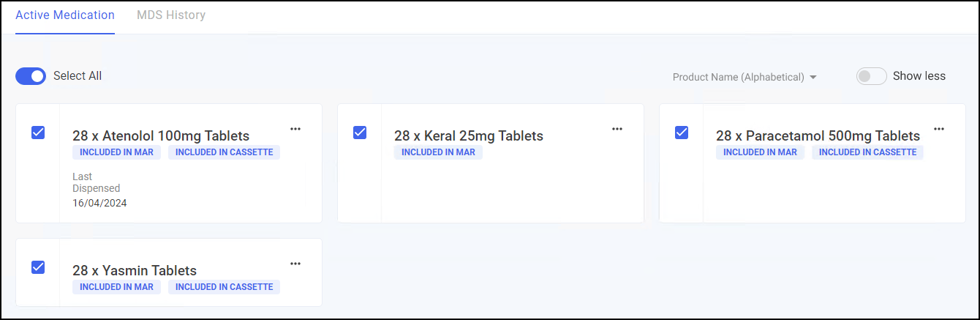This screenshot has width=980, height=320.
Task: Uncheck the Keral 25mg Tablets checkbox
Action: [360, 133]
